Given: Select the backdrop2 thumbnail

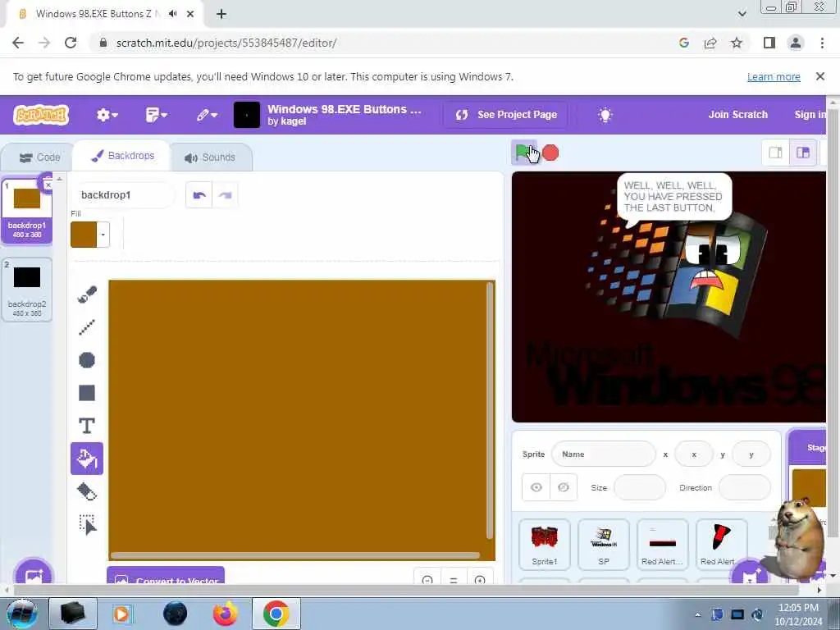Looking at the screenshot, I should click(x=27, y=290).
